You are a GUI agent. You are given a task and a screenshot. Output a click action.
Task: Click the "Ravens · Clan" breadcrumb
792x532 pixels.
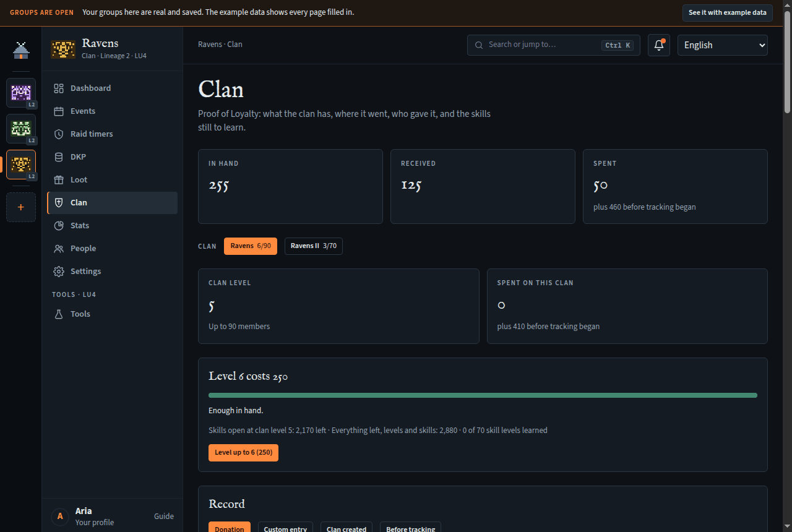pos(220,45)
